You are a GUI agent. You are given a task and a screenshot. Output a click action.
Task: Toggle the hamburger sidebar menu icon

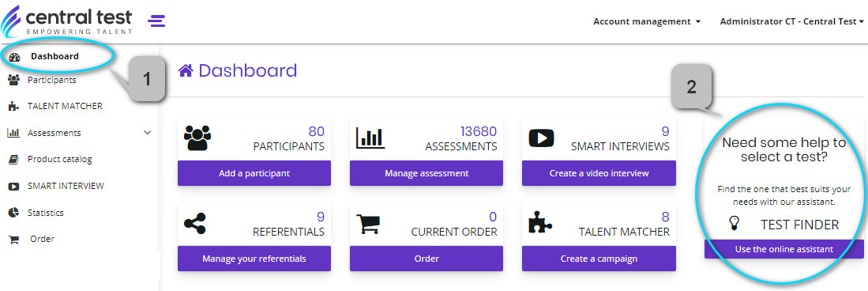click(156, 21)
